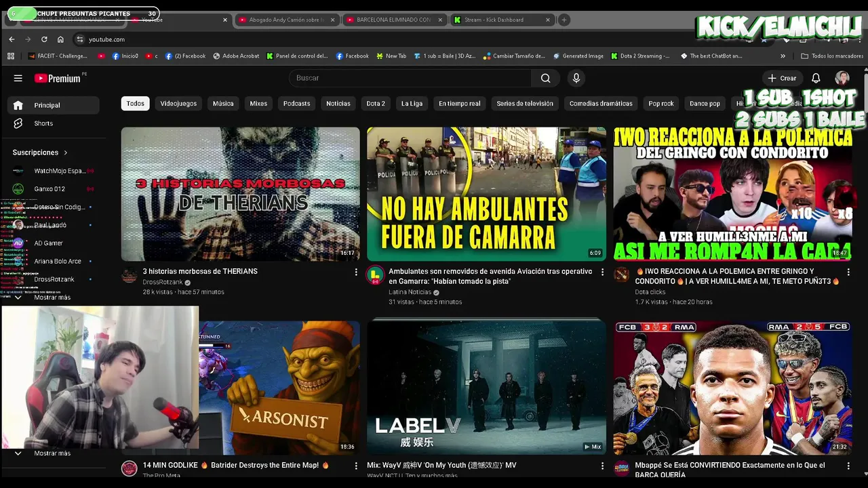Image resolution: width=868 pixels, height=488 pixels.
Task: Open Dota clicks channel avatar
Action: point(621,274)
